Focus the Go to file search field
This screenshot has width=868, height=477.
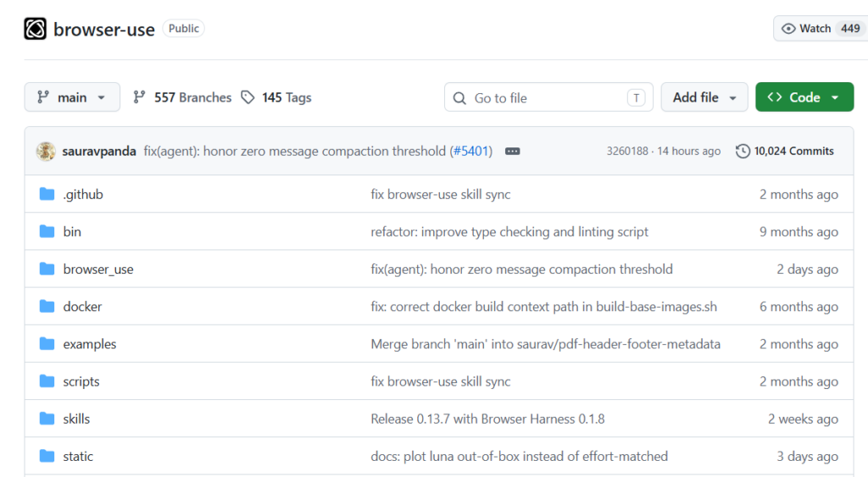click(548, 97)
